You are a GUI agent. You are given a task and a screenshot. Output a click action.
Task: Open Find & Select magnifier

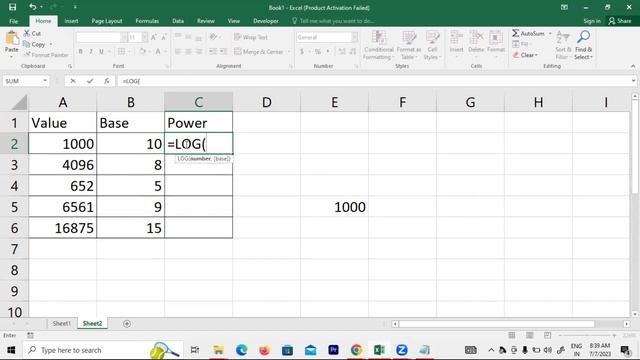(x=583, y=37)
